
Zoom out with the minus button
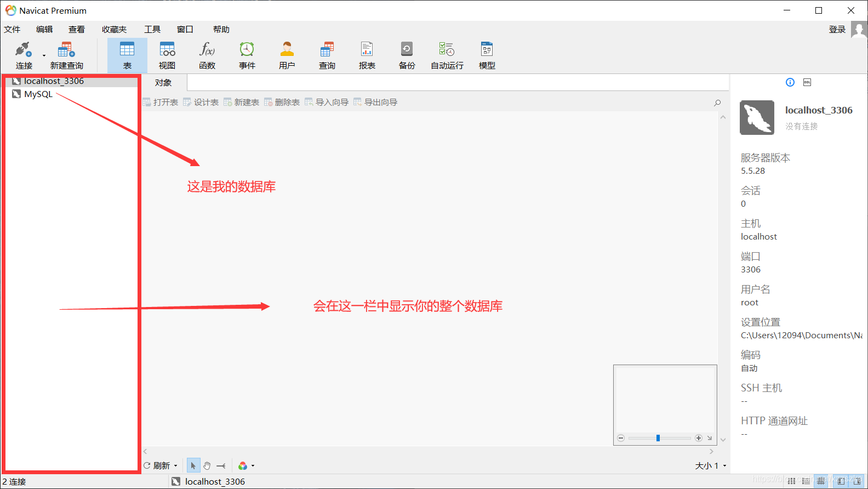pyautogui.click(x=621, y=438)
